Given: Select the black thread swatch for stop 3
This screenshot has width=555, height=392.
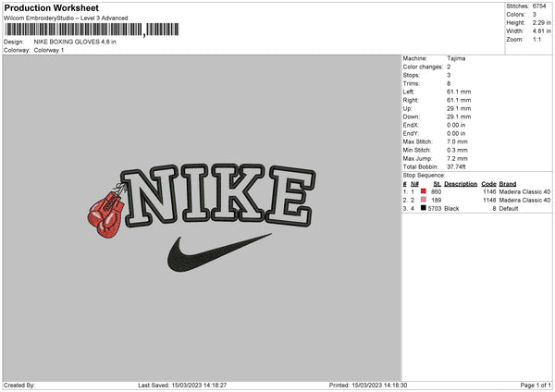Looking at the screenshot, I should tap(423, 208).
